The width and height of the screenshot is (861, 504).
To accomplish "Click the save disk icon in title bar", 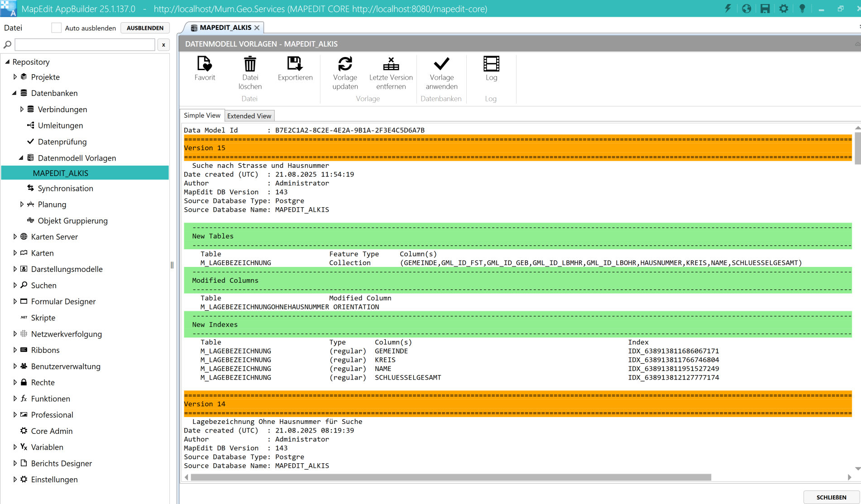I will 765,9.
